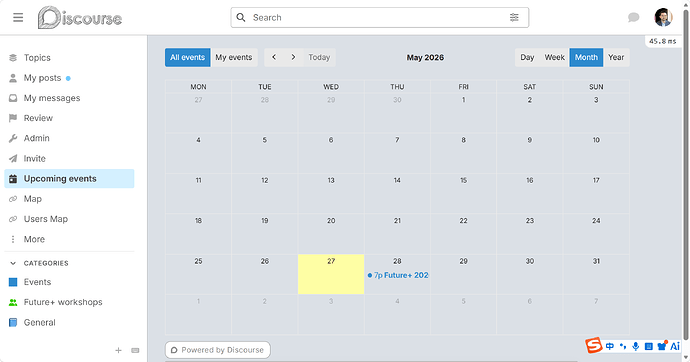Click the search magnifier icon
690x362 pixels.
click(x=241, y=18)
